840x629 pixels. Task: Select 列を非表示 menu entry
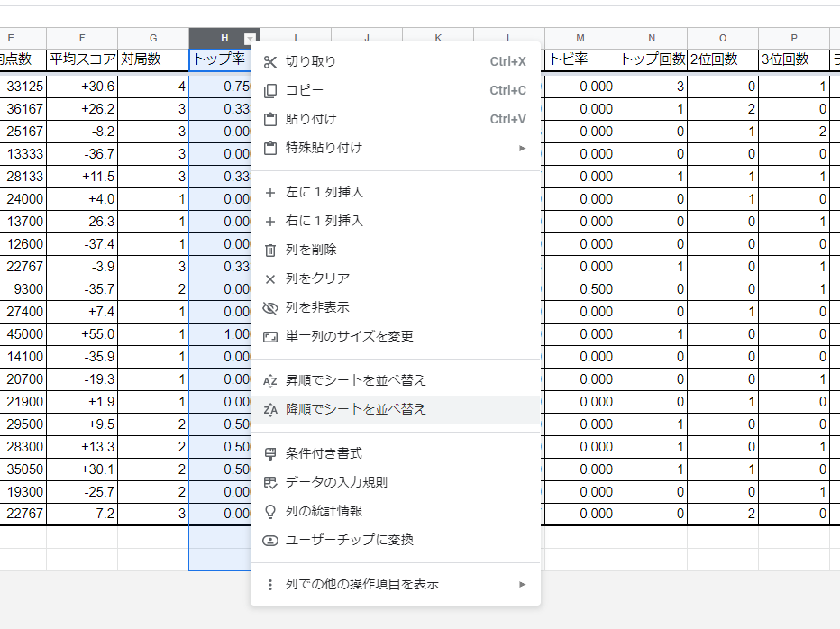pos(396,307)
